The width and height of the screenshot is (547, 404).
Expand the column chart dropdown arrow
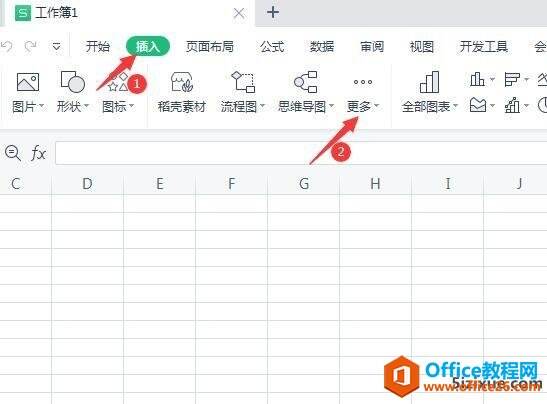tap(492, 80)
